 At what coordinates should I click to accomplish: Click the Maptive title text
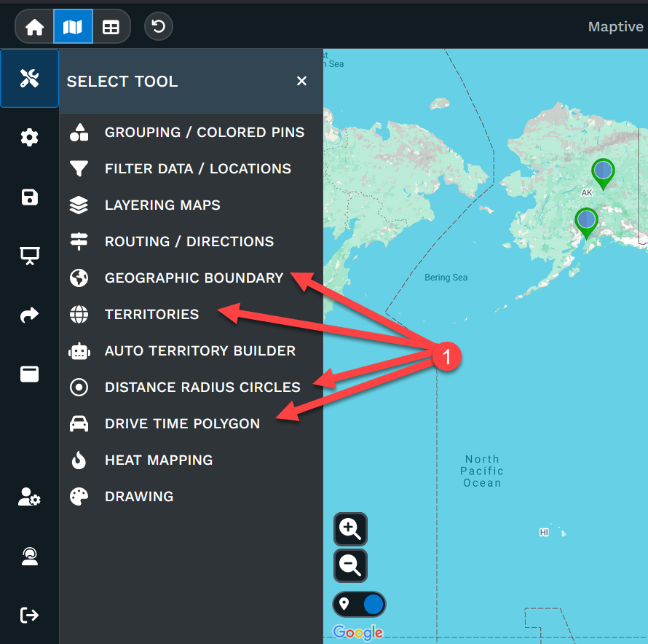615,27
